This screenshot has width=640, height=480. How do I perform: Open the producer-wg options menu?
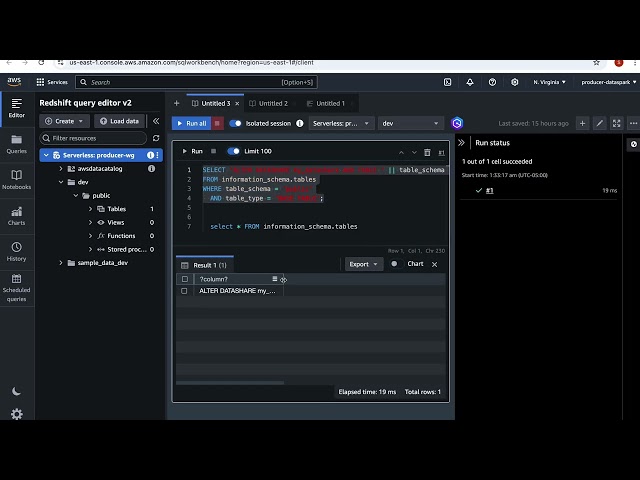point(158,155)
